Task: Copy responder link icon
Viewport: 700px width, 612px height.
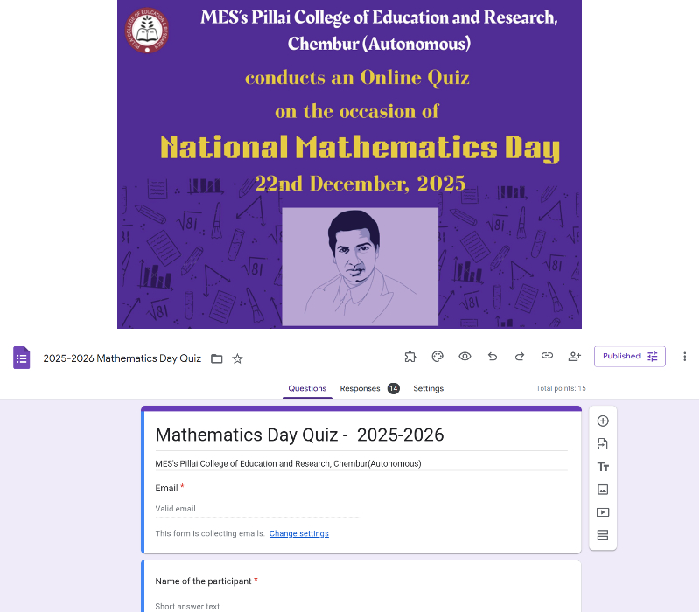Action: point(547,356)
